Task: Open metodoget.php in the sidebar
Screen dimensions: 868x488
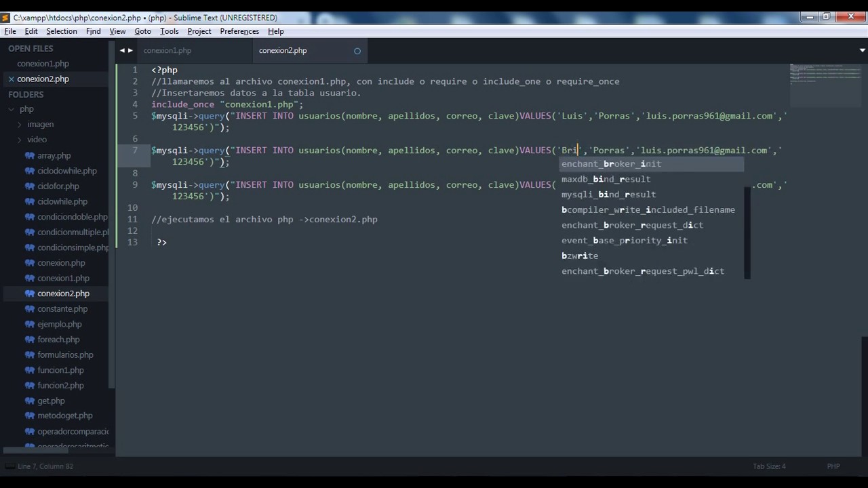Action: point(65,416)
